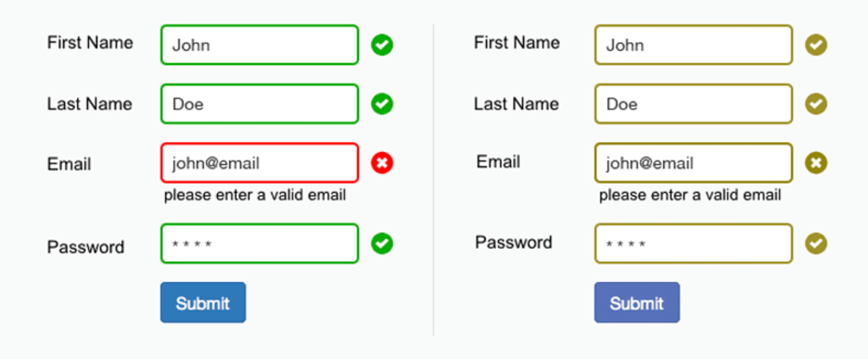Image resolution: width=868 pixels, height=359 pixels.
Task: Click green checkmark beside left First Name field
Action: (382, 45)
